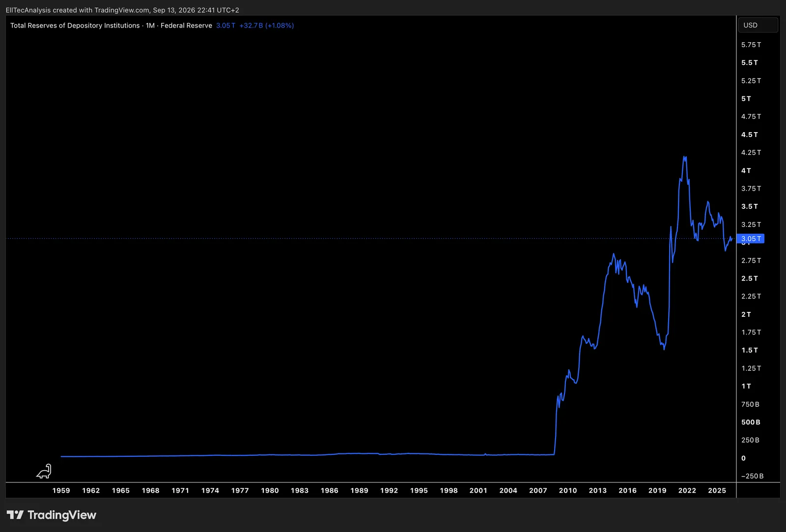Click the 1.5T price axis label
The height and width of the screenshot is (532, 786).
point(750,350)
